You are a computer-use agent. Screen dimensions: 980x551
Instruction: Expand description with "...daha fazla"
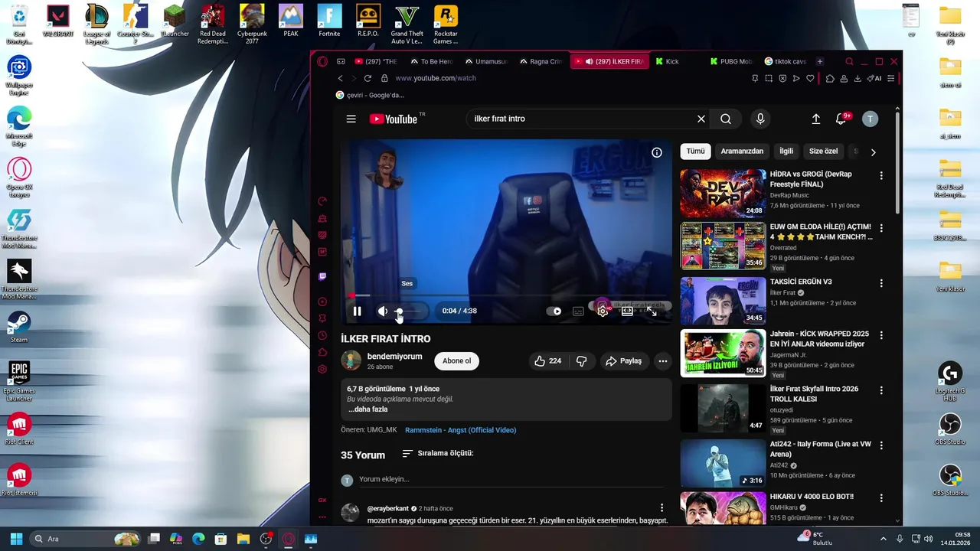coord(367,409)
